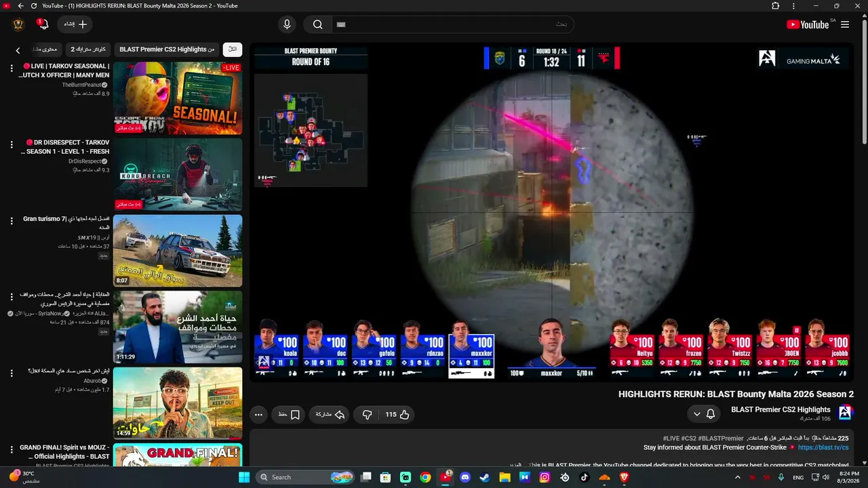Go to YouTube home via logo
Screen dimensions: 868x488
[808, 24]
